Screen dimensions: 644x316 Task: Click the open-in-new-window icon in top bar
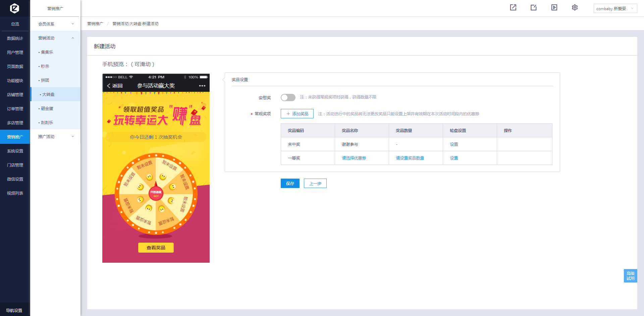coord(513,7)
